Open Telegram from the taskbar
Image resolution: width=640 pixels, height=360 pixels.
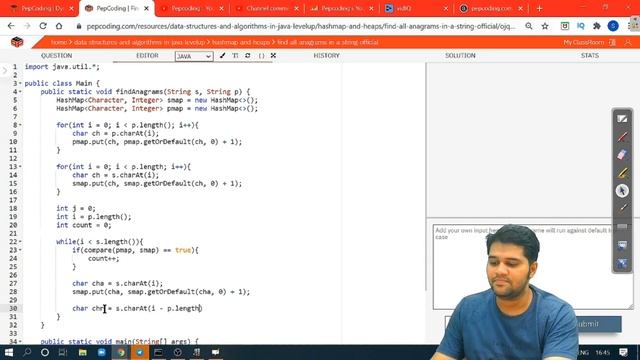tap(140, 352)
